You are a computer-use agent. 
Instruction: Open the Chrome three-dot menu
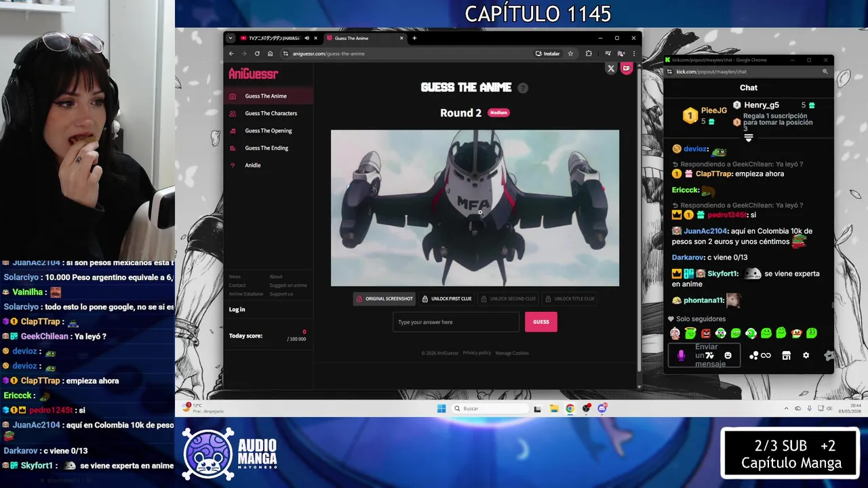634,54
